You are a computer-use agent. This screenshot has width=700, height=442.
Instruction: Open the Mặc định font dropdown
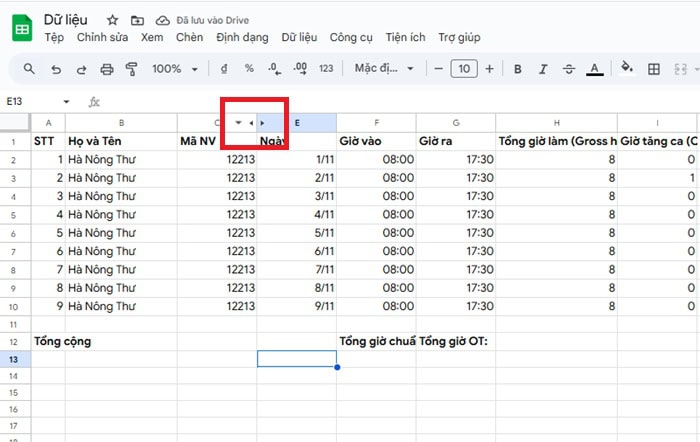pyautogui.click(x=383, y=69)
